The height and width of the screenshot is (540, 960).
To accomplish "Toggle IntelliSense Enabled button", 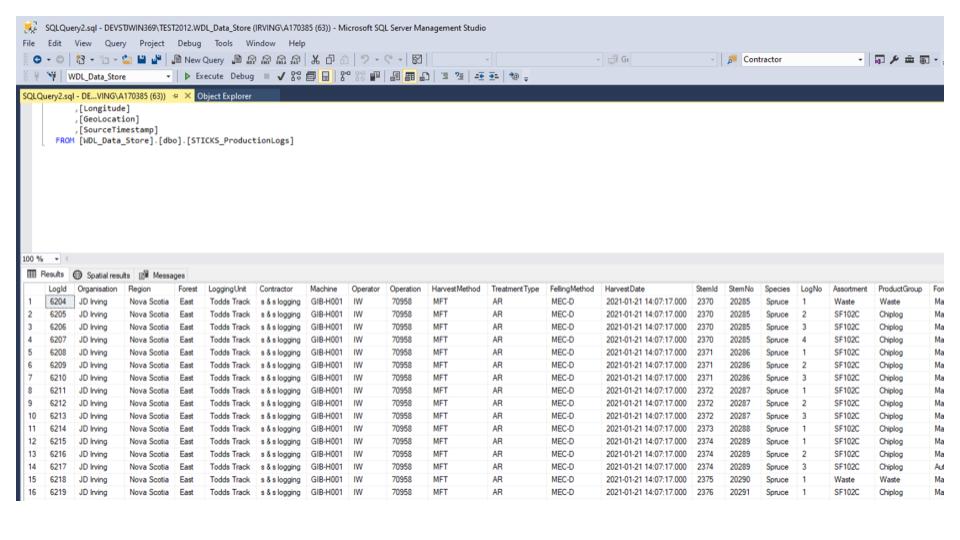I will (x=325, y=77).
